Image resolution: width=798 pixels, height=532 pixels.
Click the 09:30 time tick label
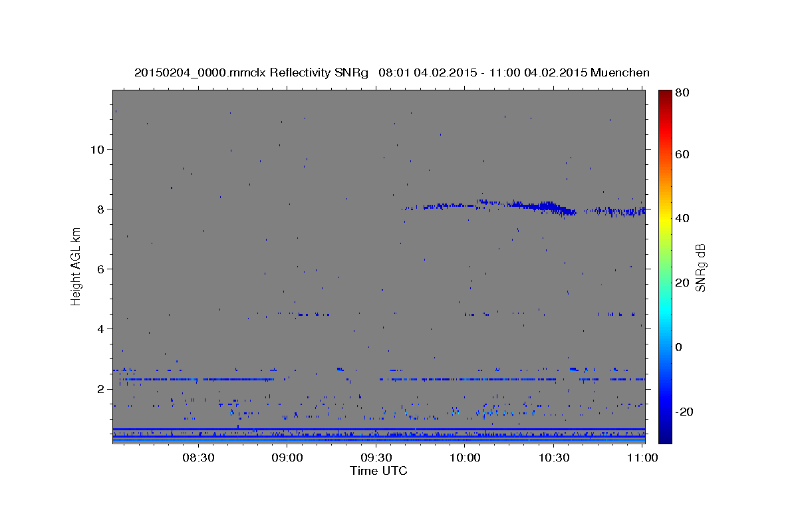point(376,458)
